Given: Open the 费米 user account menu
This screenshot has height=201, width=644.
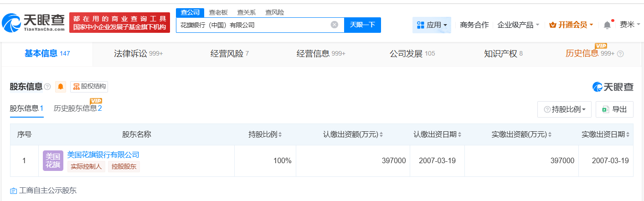Looking at the screenshot, I should pos(630,25).
